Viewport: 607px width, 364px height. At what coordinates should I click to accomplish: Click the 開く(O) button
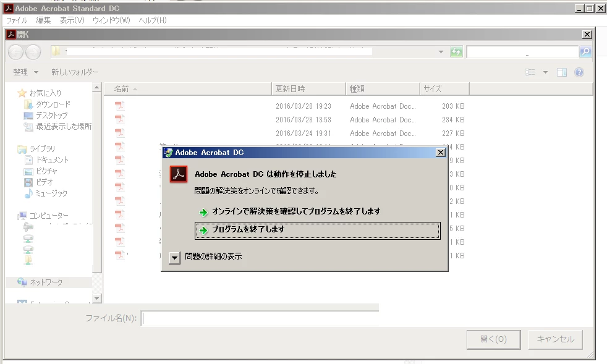tap(494, 340)
